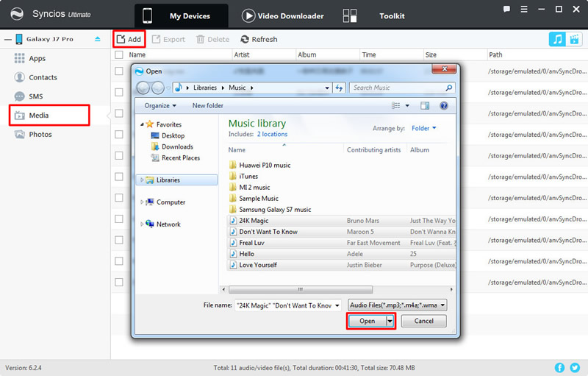Click the Forward arrow in Open dialog
The image size is (588, 376).
[x=158, y=88]
